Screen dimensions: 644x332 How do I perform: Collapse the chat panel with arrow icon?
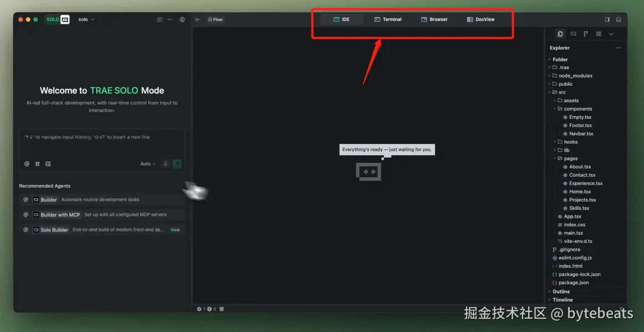point(197,19)
